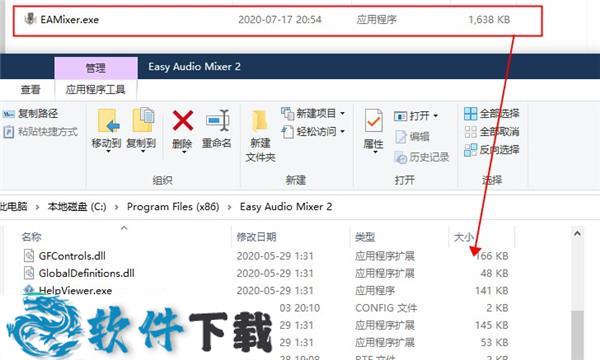Image resolution: width=600 pixels, height=360 pixels.
Task: Click 全部选择 in the ribbon
Action: tap(492, 114)
